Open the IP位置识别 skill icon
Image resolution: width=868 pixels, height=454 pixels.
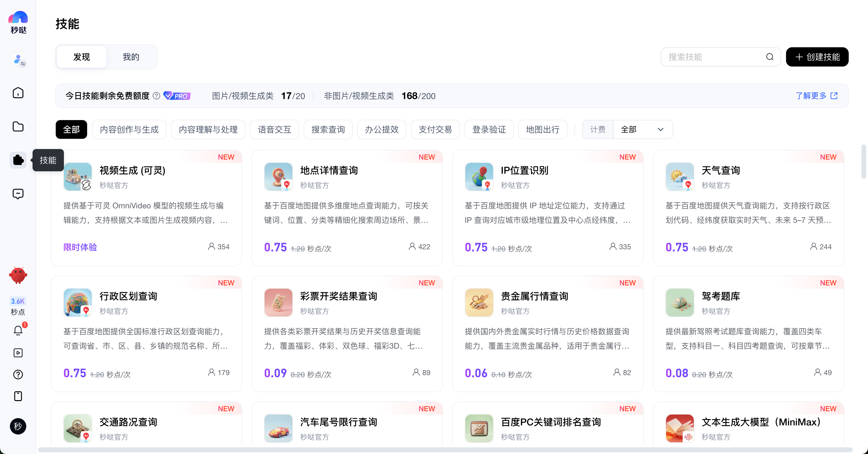click(479, 177)
